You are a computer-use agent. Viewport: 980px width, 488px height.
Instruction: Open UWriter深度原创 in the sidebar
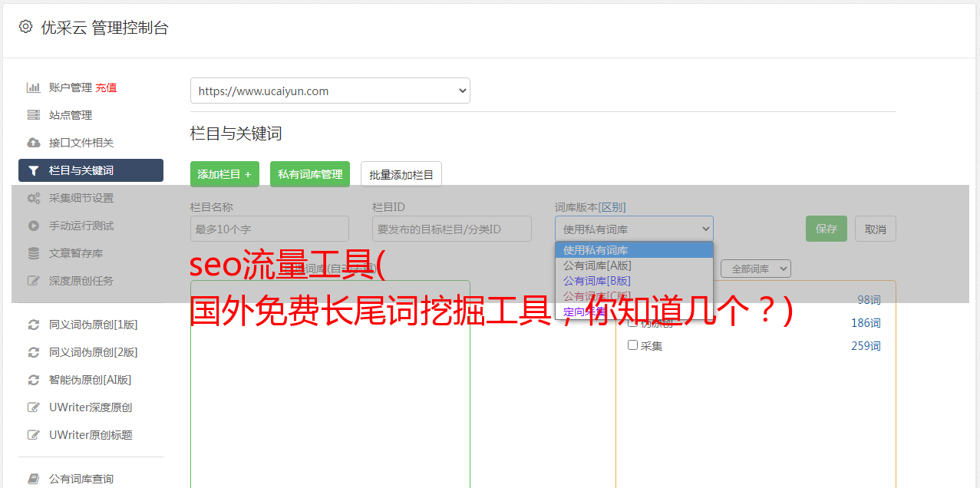tap(91, 407)
